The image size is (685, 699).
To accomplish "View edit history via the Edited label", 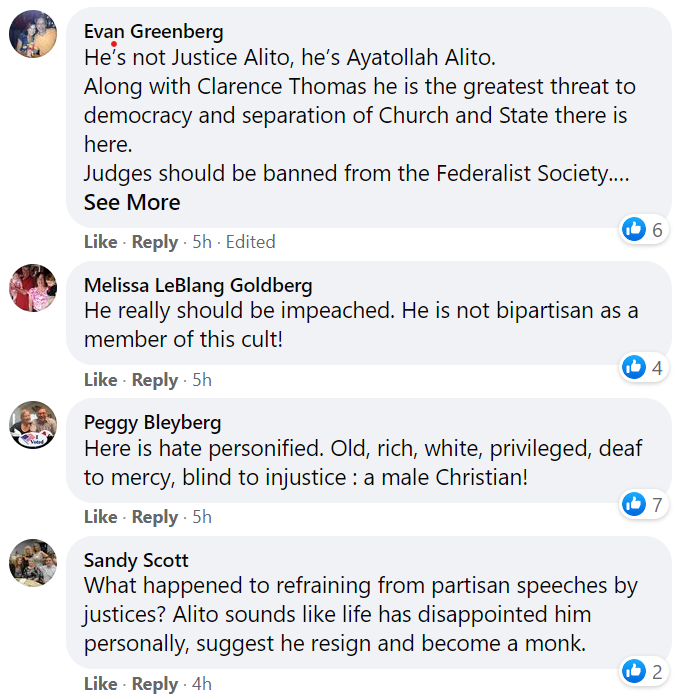I will click(x=250, y=242).
